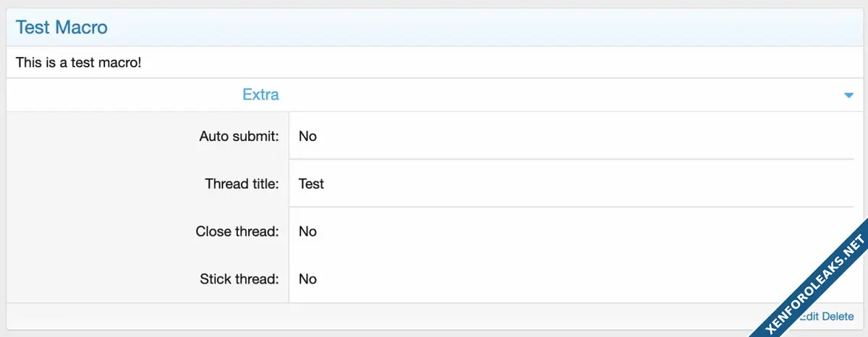Screen dimensions: 868x337
Task: Click the Thread title value 'Test'
Action: (x=311, y=184)
